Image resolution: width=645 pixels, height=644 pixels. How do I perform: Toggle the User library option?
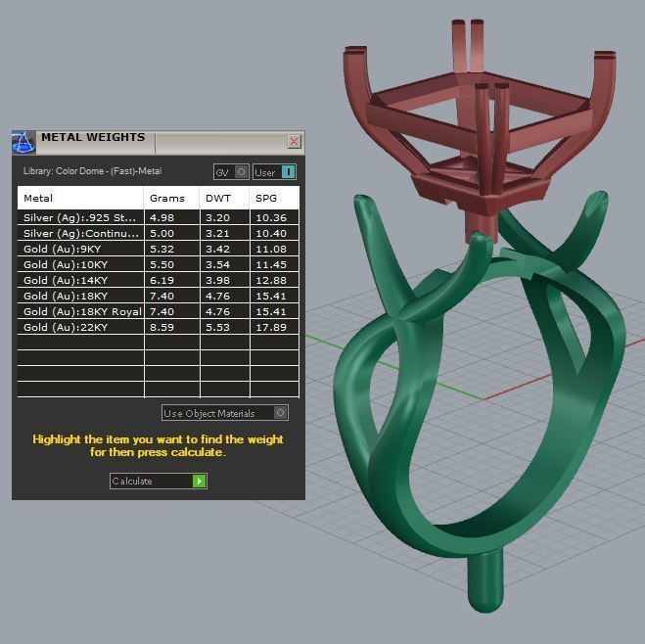tap(274, 172)
